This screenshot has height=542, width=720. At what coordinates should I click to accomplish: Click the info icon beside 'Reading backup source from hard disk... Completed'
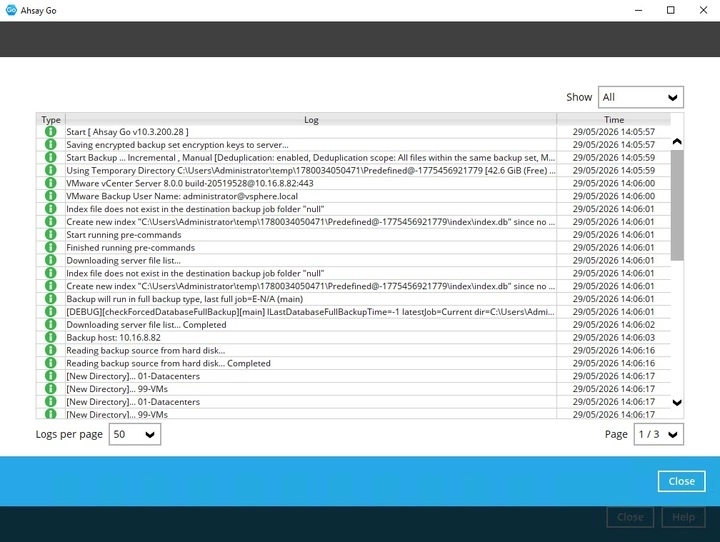[51, 363]
